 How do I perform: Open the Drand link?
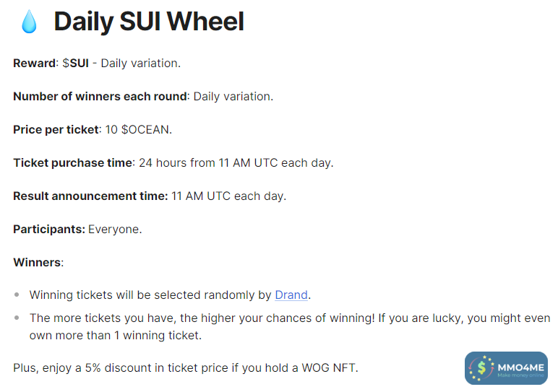pos(291,295)
